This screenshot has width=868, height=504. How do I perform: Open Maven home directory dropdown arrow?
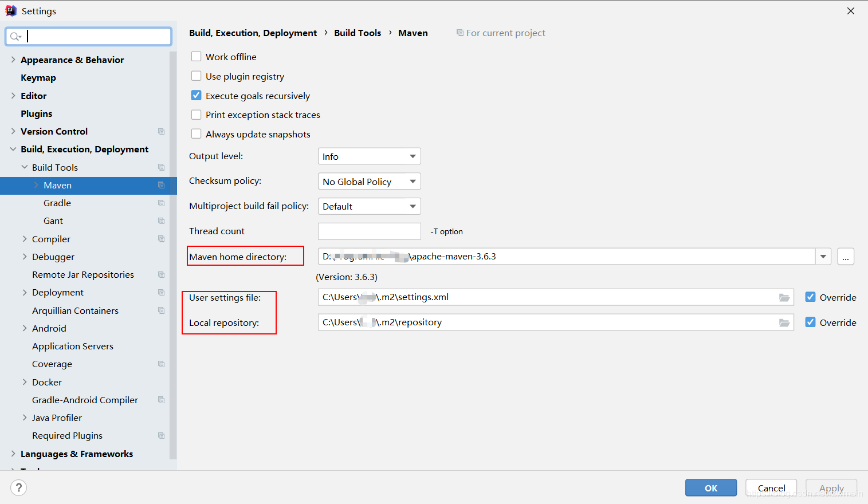coord(823,257)
